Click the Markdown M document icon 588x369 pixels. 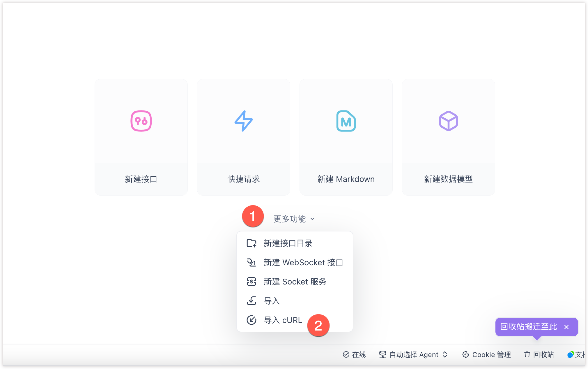[346, 121]
